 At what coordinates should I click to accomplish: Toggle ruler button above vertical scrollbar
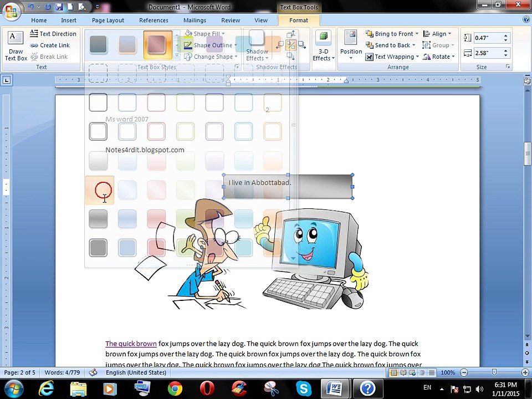click(527, 81)
